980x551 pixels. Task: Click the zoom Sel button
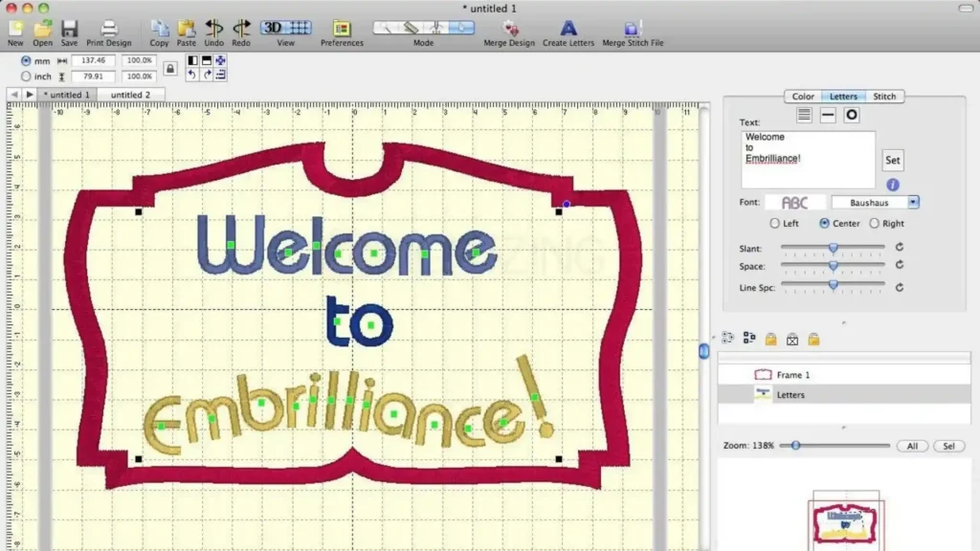(x=948, y=446)
